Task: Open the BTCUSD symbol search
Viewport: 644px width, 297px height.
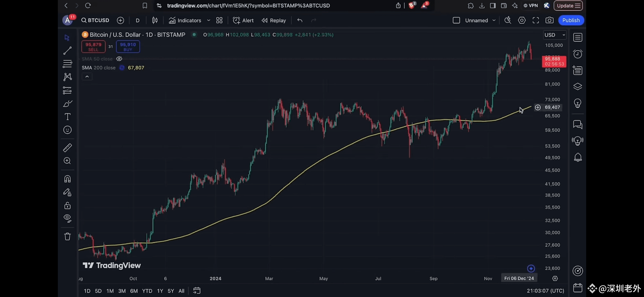Action: tap(95, 20)
